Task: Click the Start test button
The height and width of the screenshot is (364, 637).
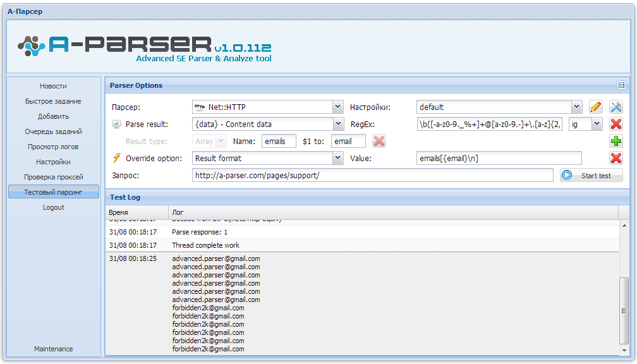Action: pos(591,176)
